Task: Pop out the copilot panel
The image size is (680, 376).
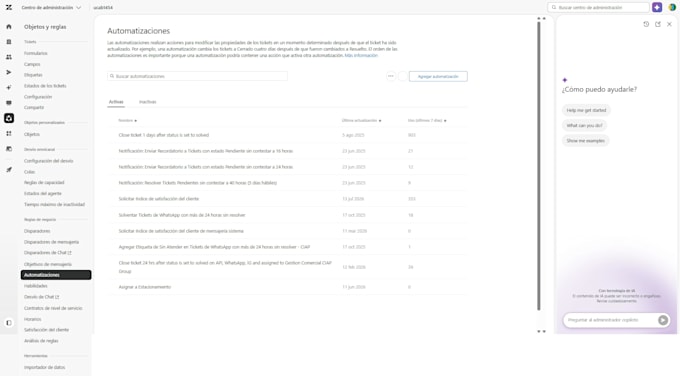Action: click(658, 24)
